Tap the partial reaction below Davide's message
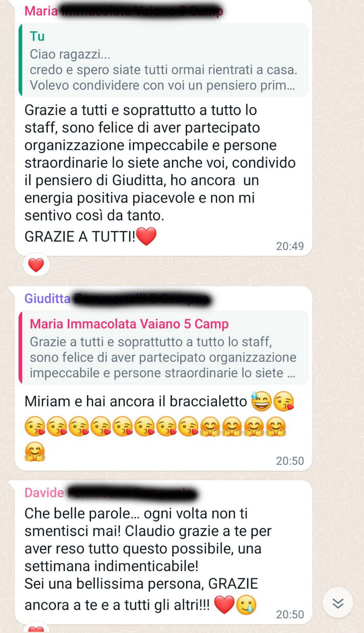The width and height of the screenshot is (364, 633). 36,628
